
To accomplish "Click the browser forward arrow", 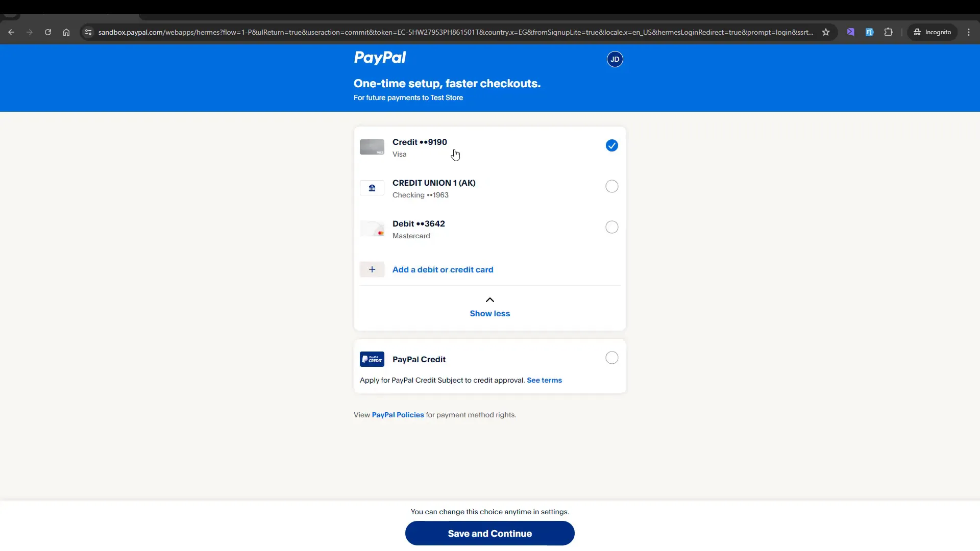I will [x=30, y=32].
